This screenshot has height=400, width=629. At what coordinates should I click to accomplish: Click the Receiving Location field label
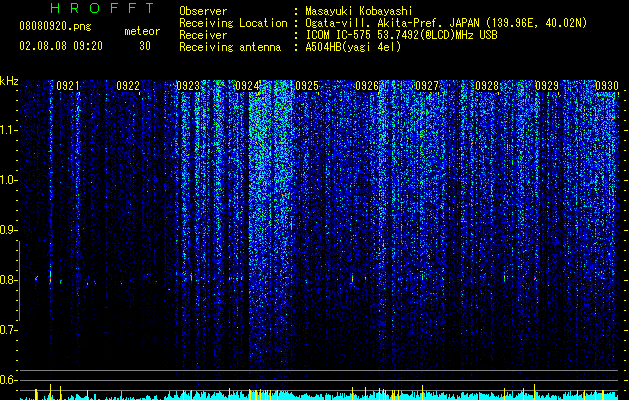coord(233,24)
